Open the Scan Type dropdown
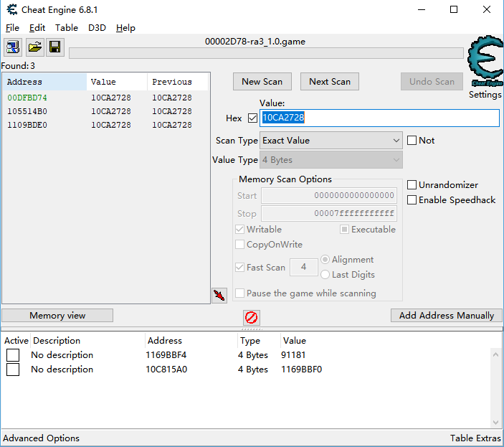This screenshot has width=504, height=447. (x=331, y=140)
